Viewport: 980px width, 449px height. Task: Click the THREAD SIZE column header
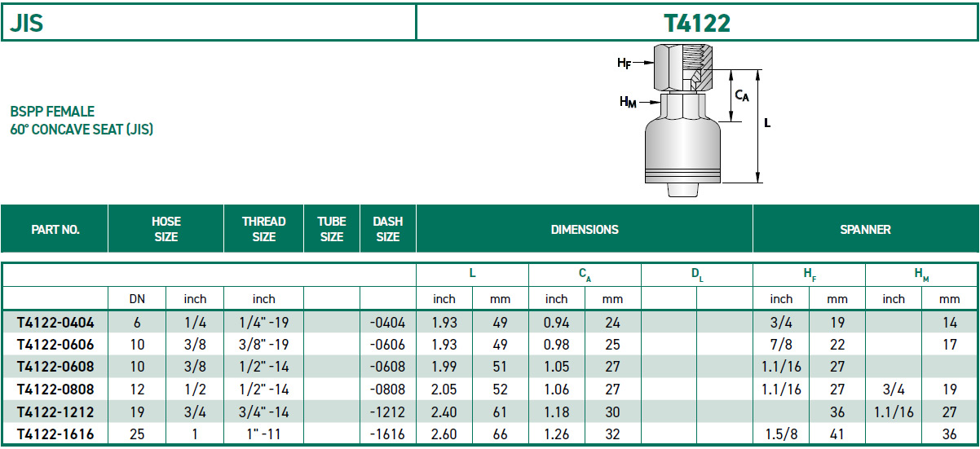tap(264, 229)
